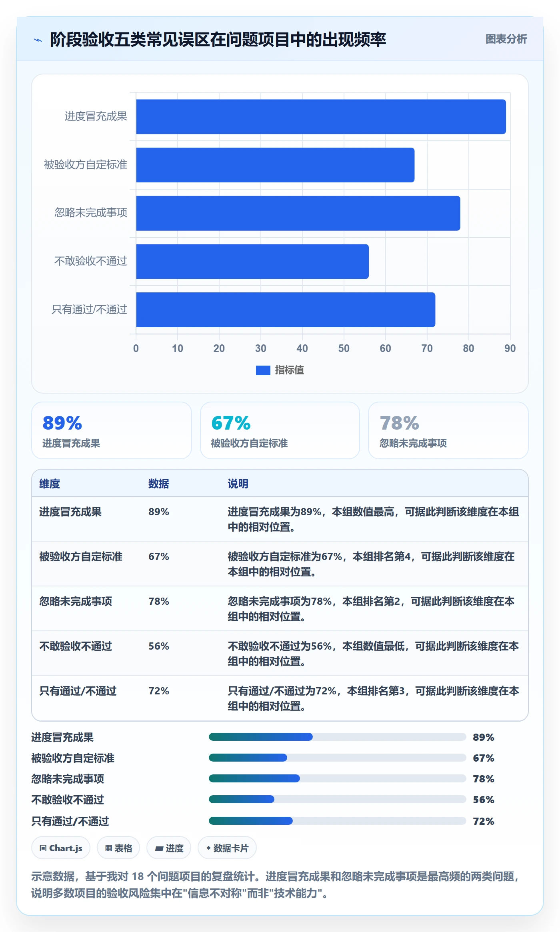Select the 被验收方自定标准 bar in the chart
This screenshot has width=560, height=932.
[x=275, y=165]
